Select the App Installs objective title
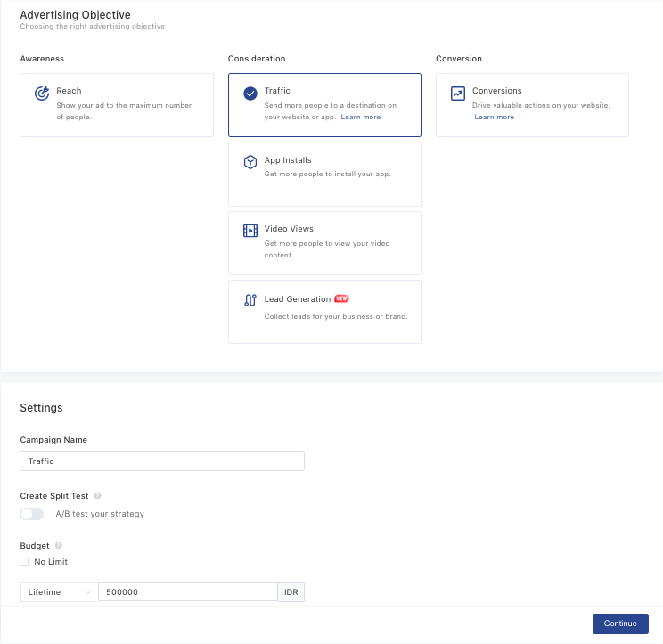This screenshot has width=663, height=644. pos(288,160)
